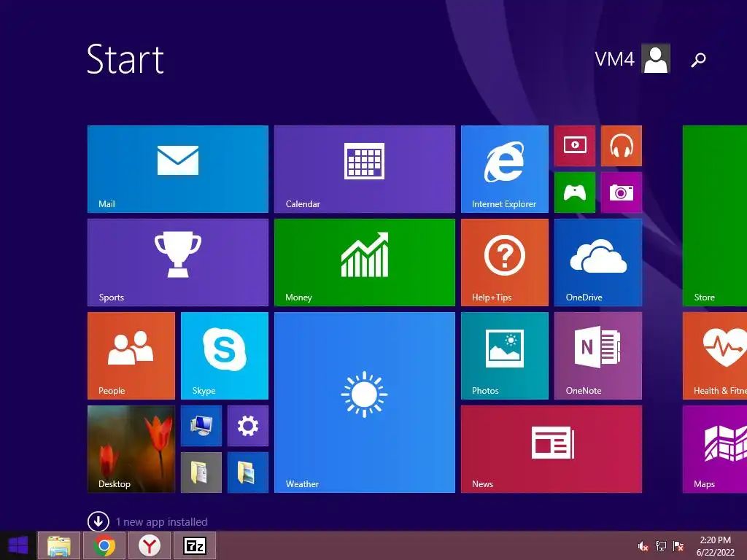Screen dimensions: 747x560
Task: Open the Health & Fitness tile
Action: (715, 356)
